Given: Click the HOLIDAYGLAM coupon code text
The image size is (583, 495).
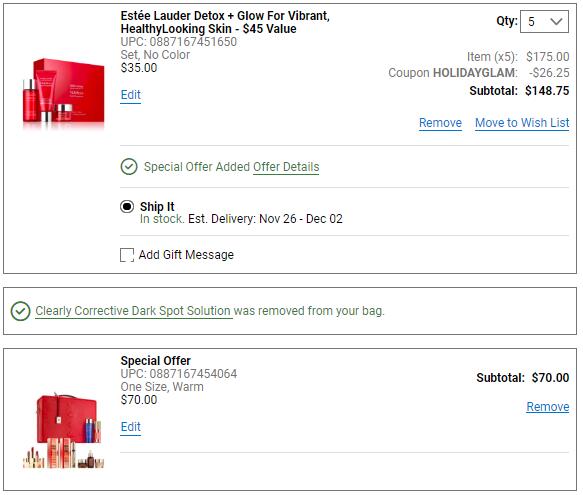Looking at the screenshot, I should coord(475,73).
